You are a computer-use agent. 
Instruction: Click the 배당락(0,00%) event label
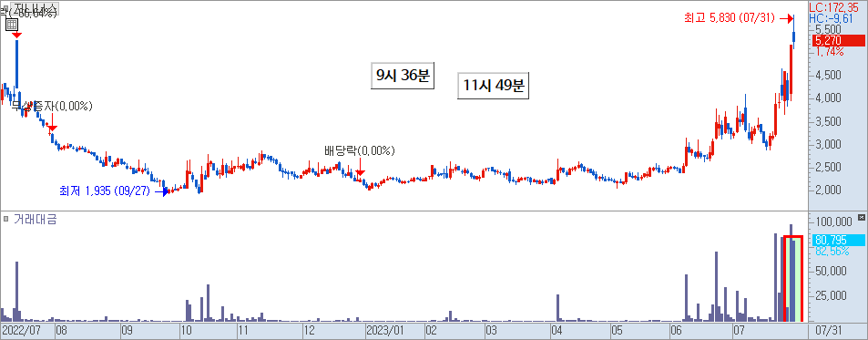pyautogui.click(x=360, y=150)
